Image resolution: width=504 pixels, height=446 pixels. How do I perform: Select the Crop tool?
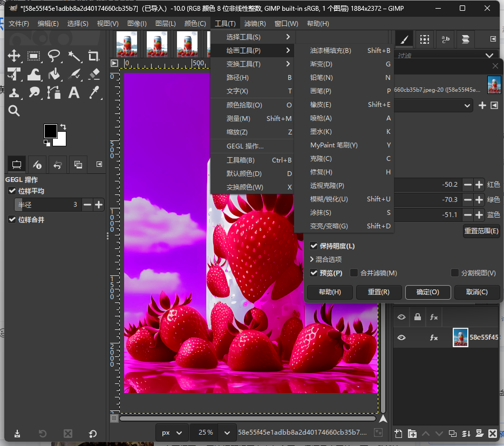(x=93, y=56)
